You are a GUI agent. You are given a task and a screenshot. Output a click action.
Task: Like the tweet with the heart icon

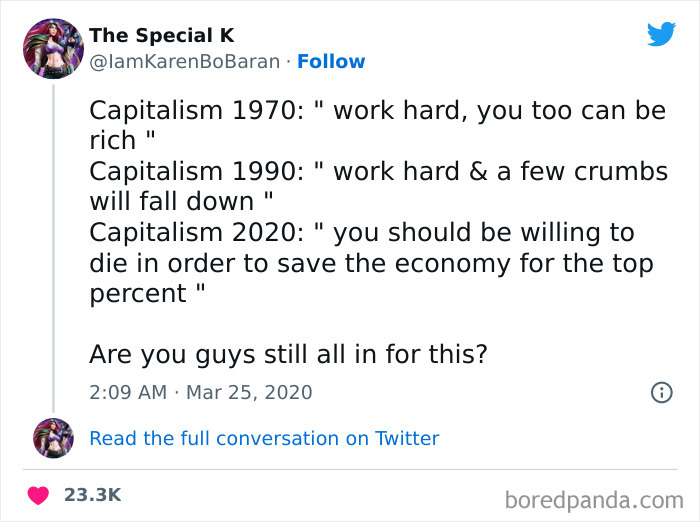click(x=39, y=495)
